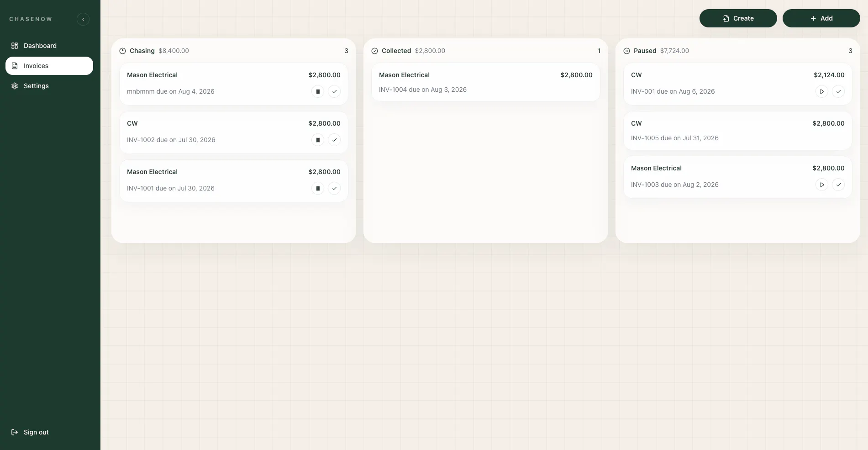Click the Paused column pause-circle icon
Screen dimensions: 868x450
626,51
